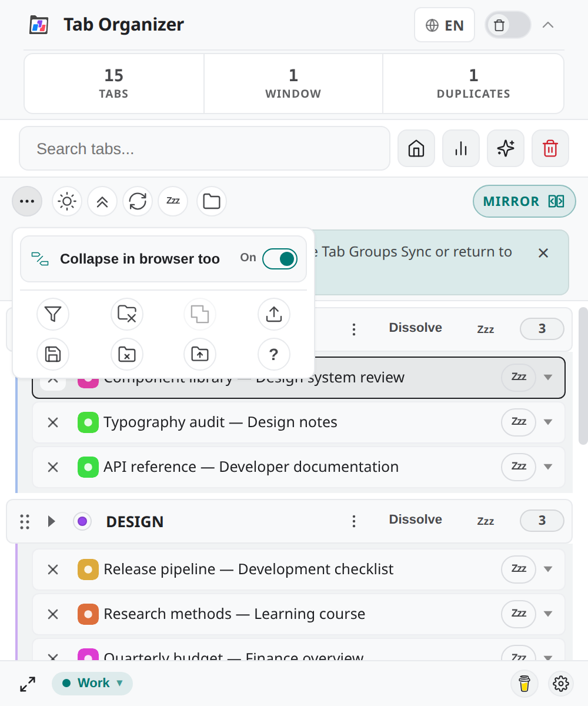Screen dimensions: 588x706
Task: Open the home view icon
Action: click(416, 148)
